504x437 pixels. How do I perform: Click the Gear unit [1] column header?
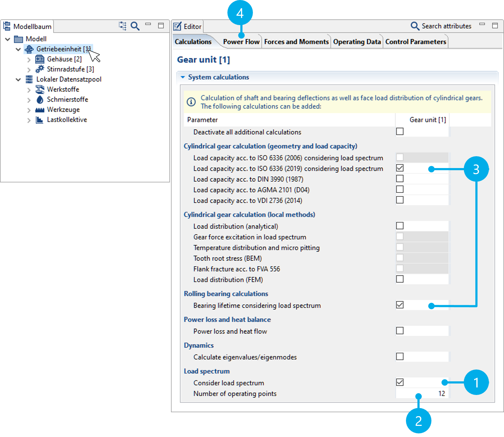(422, 120)
